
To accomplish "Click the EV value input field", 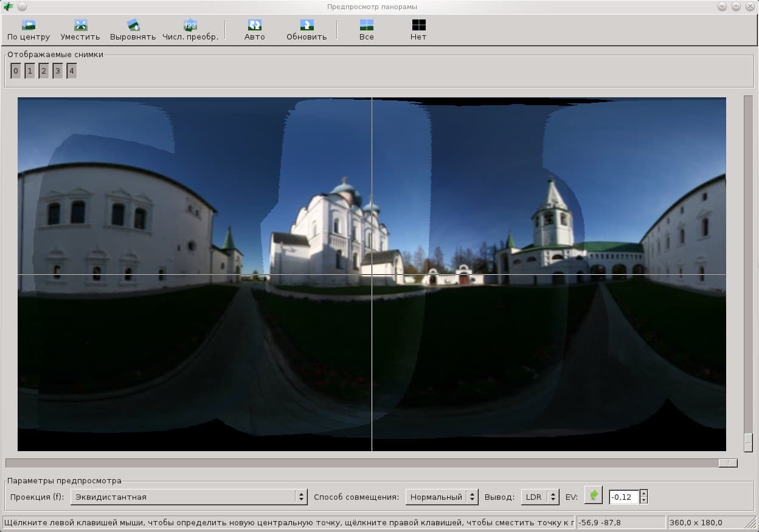I will 623,497.
